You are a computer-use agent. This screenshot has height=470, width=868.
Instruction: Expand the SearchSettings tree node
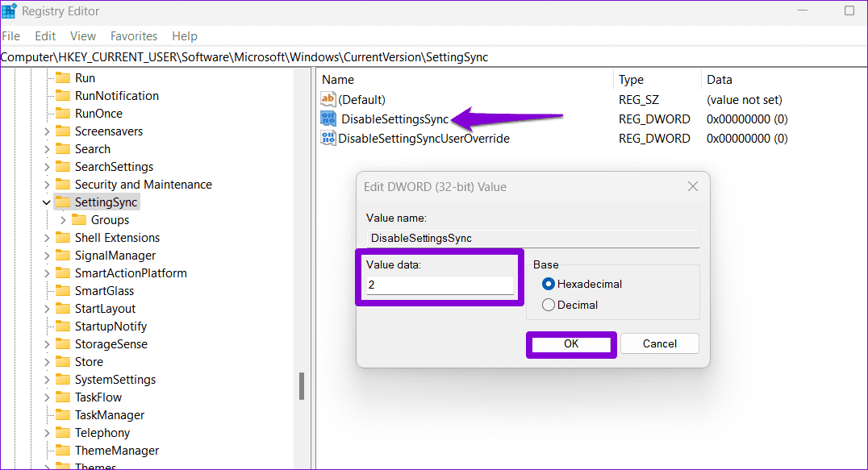(x=47, y=167)
